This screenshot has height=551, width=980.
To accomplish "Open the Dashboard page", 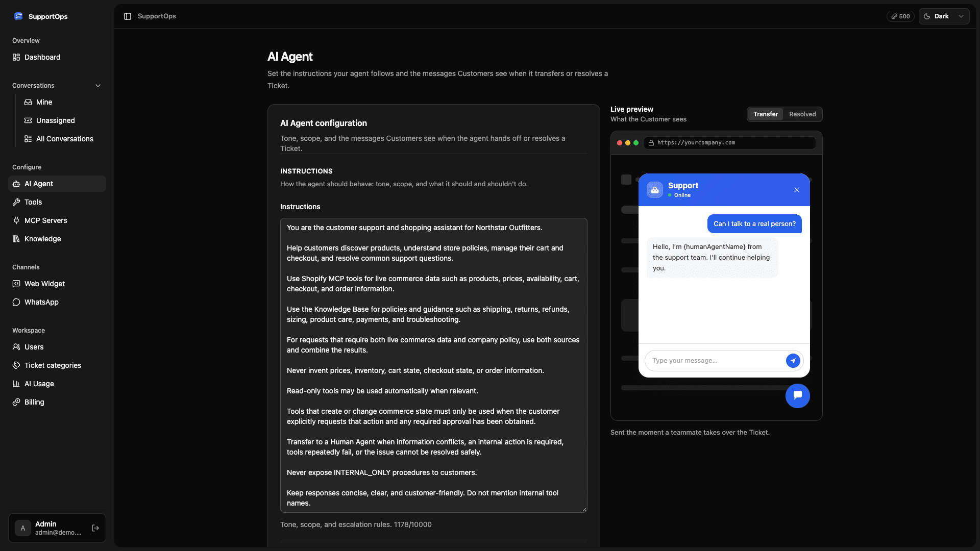I will (x=57, y=57).
